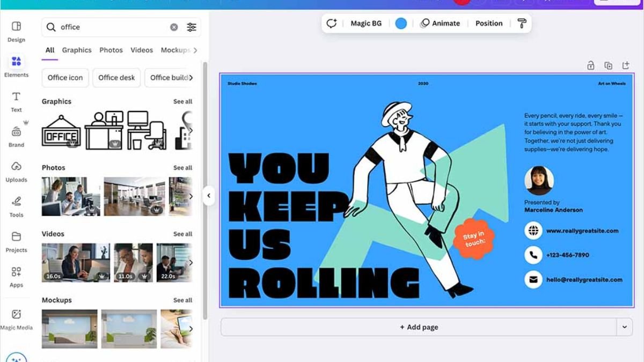Image resolution: width=644 pixels, height=362 pixels.
Task: Click the paint roller copy style icon
Action: 522,24
